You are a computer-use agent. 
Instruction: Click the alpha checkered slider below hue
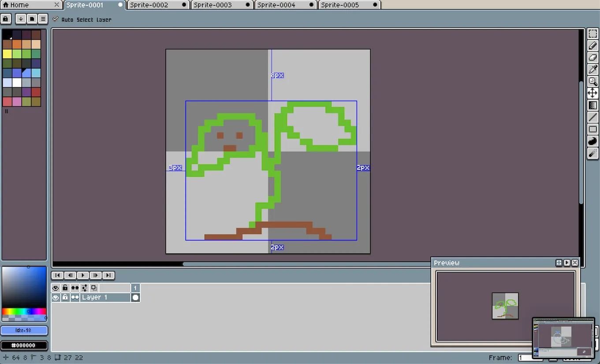pos(24,318)
